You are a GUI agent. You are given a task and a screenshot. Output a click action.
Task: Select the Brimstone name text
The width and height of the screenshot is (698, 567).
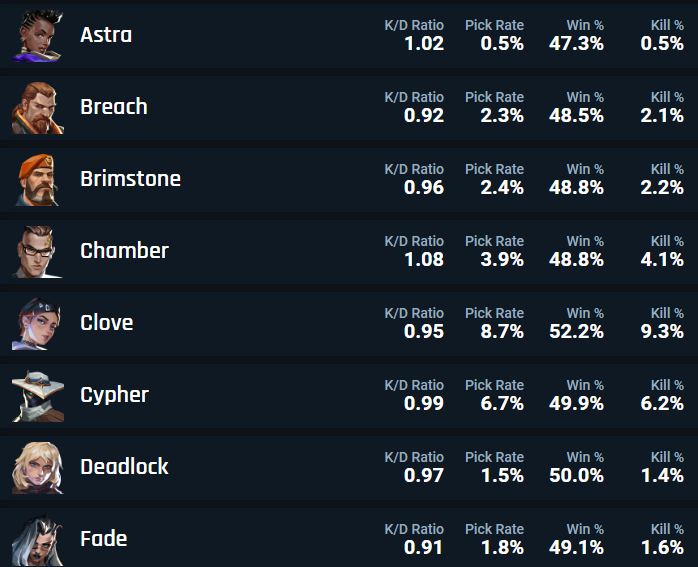pyautogui.click(x=130, y=179)
